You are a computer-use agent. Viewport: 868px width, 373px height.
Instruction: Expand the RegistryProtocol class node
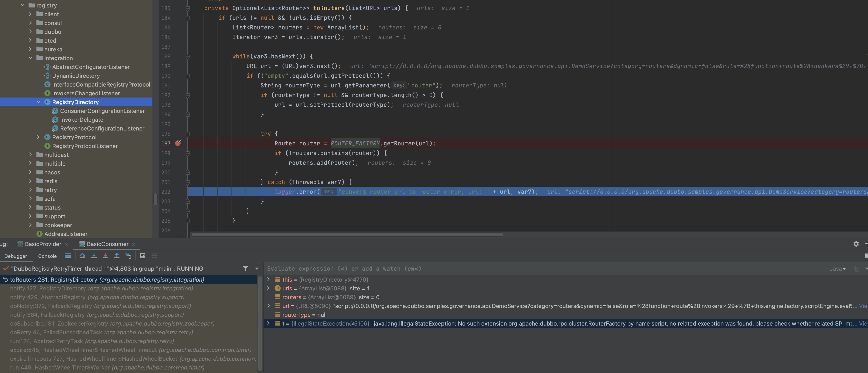pos(38,137)
